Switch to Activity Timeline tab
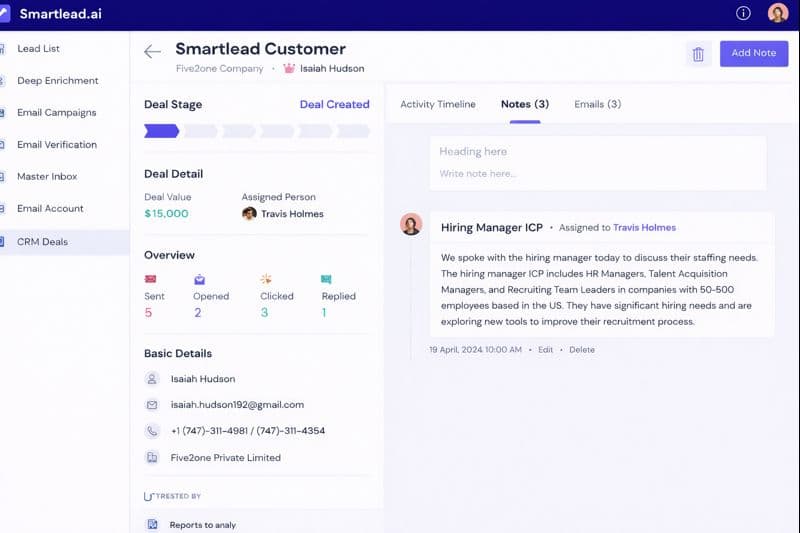Viewport: 800px width, 533px height. (x=438, y=104)
